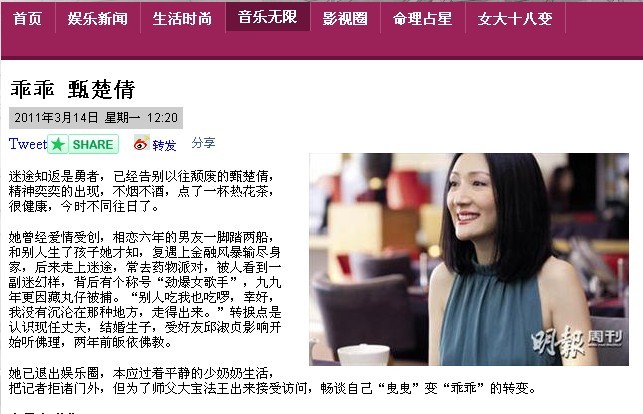
Task: Go to the 影视圈 tab
Action: [x=345, y=19]
